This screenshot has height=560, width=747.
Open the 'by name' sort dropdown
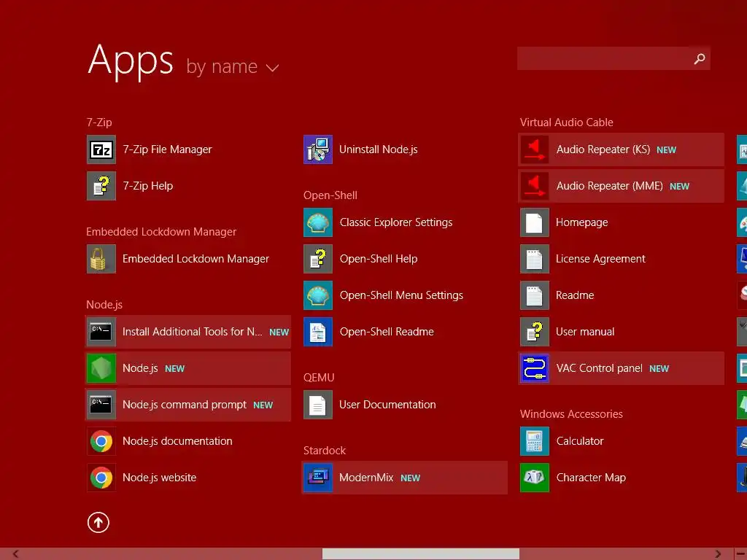(232, 66)
